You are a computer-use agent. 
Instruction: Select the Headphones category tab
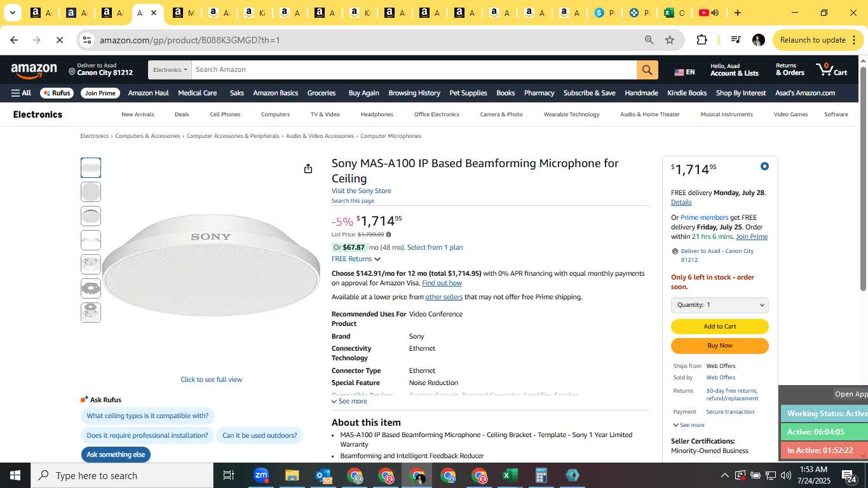tap(377, 114)
